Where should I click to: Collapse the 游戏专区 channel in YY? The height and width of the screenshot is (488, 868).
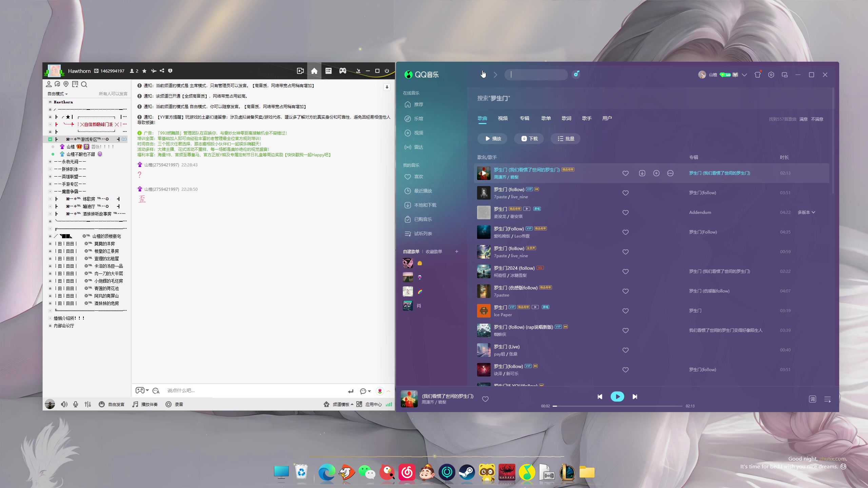pos(50,139)
